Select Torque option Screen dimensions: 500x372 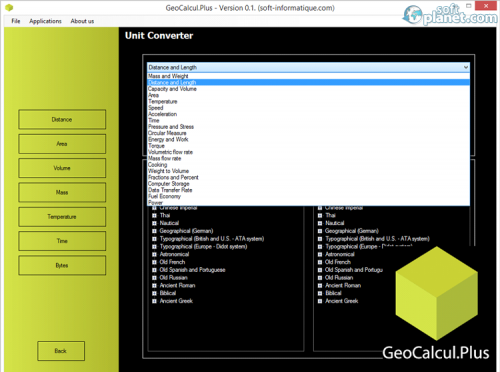(308, 146)
